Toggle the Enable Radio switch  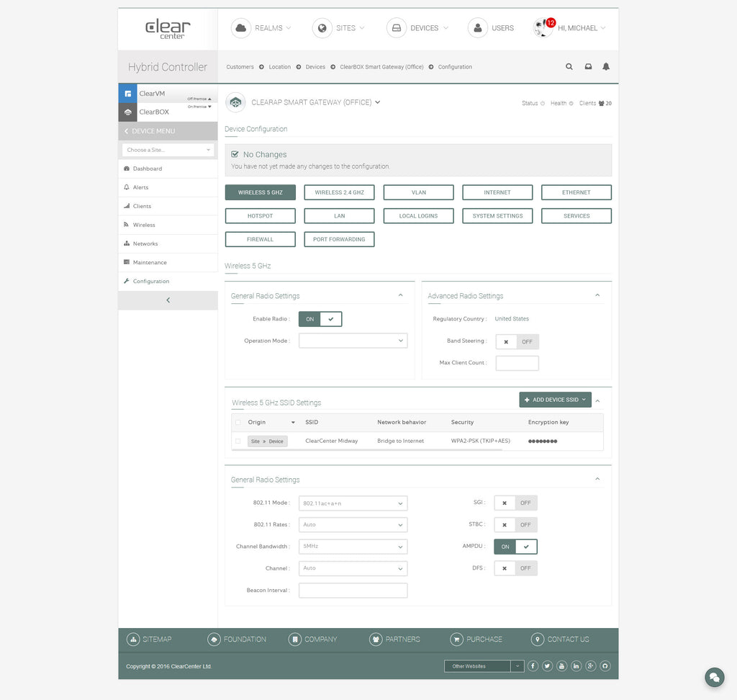coord(320,319)
